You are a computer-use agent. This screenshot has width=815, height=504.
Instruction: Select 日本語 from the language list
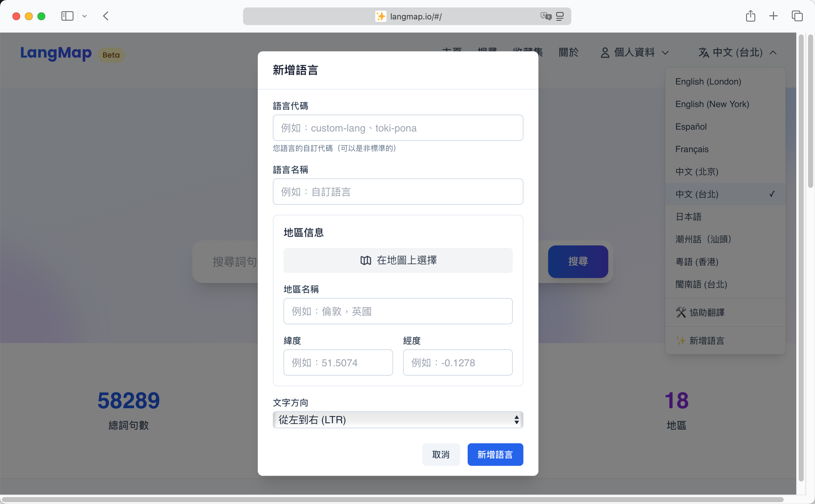click(688, 216)
